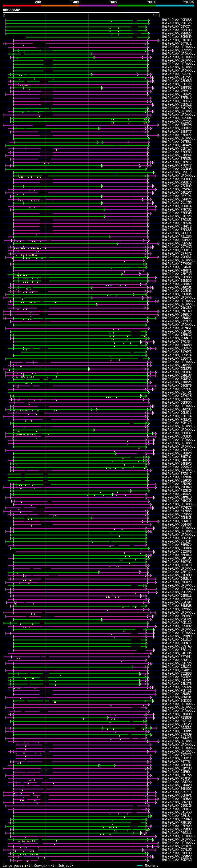This screenshot has height=868, width=197.
Task: Select the UniRef100_Q852P0 label
Action: click(177, 50)
